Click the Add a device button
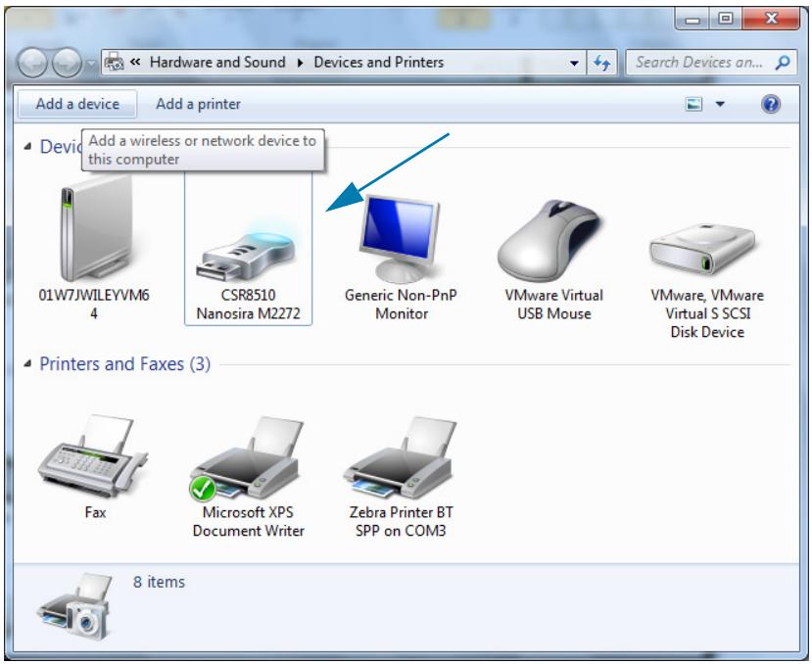 77,104
